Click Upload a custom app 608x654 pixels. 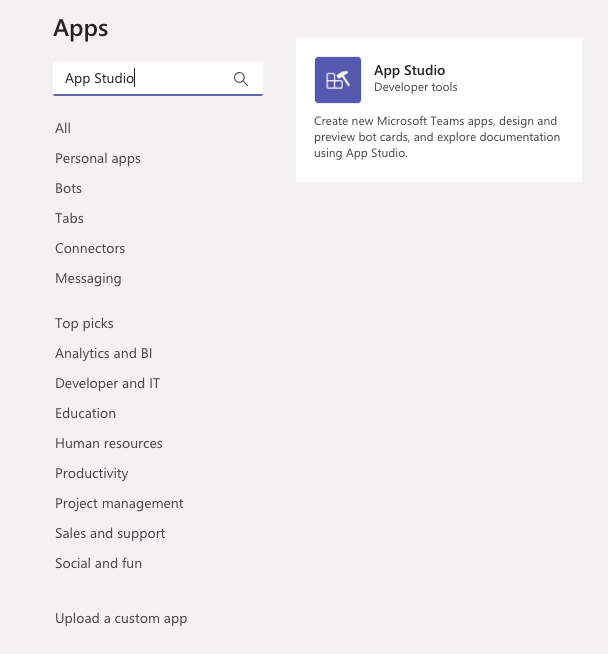tap(121, 619)
